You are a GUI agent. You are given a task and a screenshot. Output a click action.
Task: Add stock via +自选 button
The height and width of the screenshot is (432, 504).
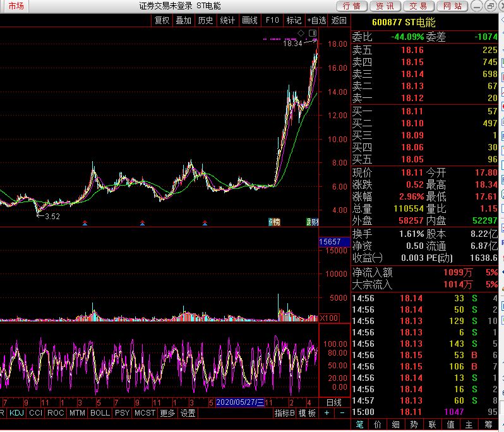tap(316, 20)
